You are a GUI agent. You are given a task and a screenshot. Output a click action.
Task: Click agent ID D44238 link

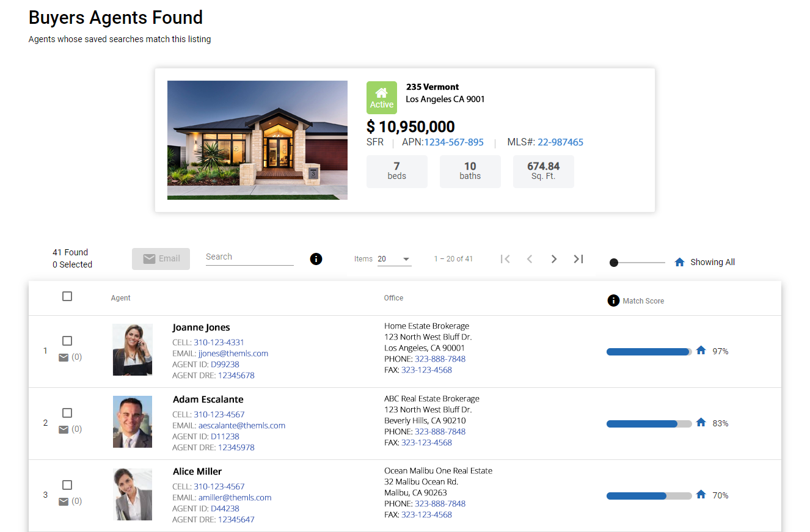225,509
